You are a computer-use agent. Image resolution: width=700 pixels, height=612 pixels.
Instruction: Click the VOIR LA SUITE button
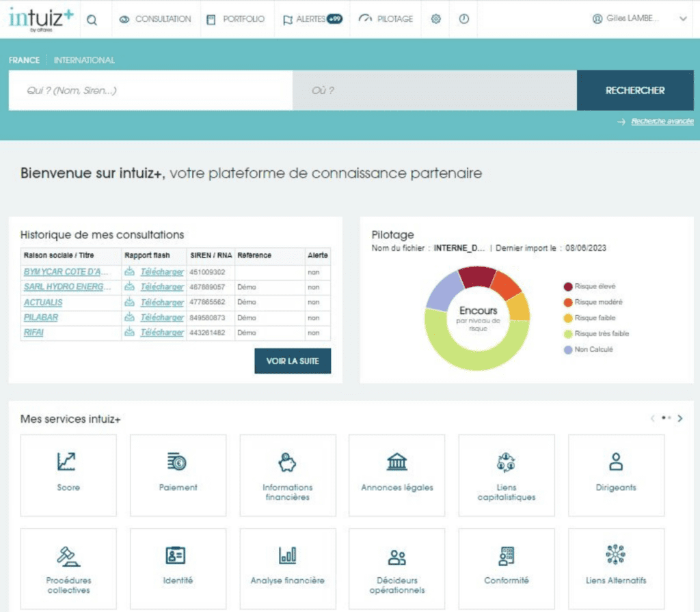click(293, 361)
